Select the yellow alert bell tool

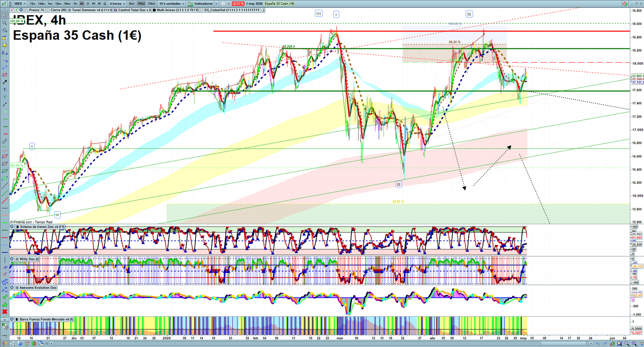click(x=5, y=46)
